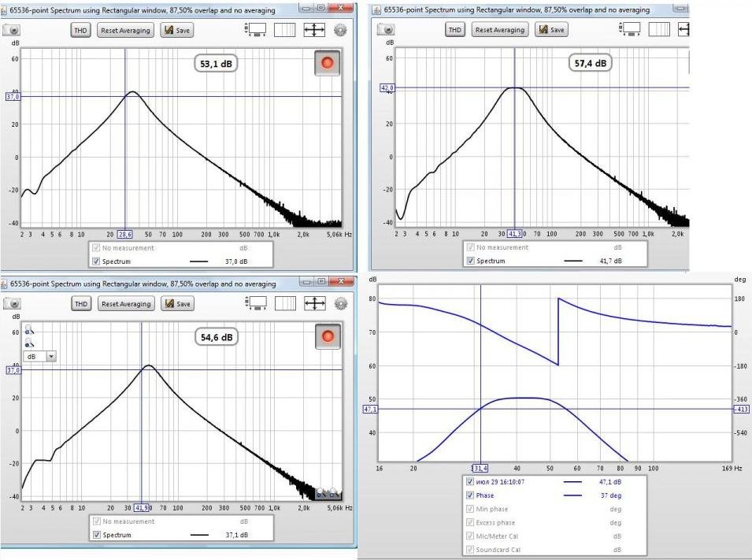The height and width of the screenshot is (560, 752).
Task: Click Reset Averaging in the 53,1 dB window
Action: [126, 30]
